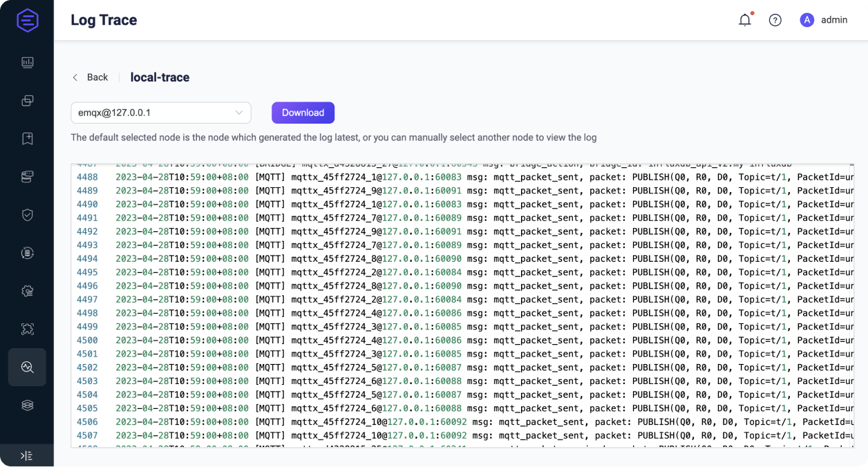Open the extensions puzzle sidebar icon
This screenshot has height=467, width=868.
(x=27, y=329)
